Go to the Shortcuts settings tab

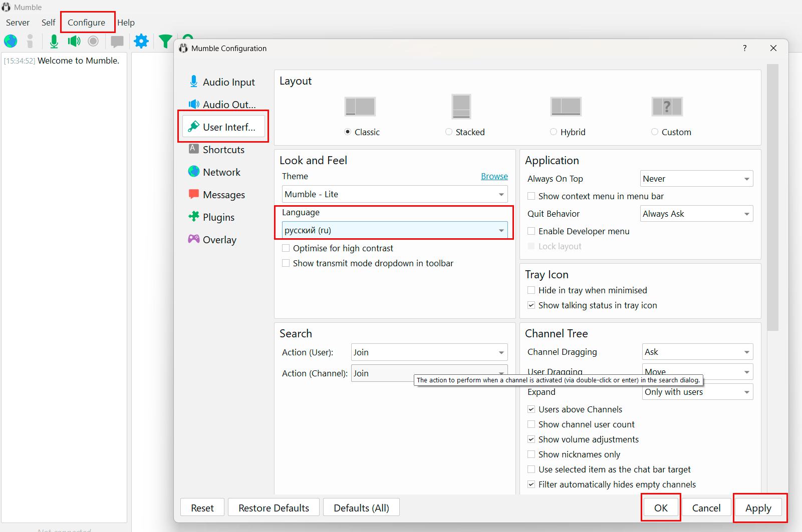[223, 150]
